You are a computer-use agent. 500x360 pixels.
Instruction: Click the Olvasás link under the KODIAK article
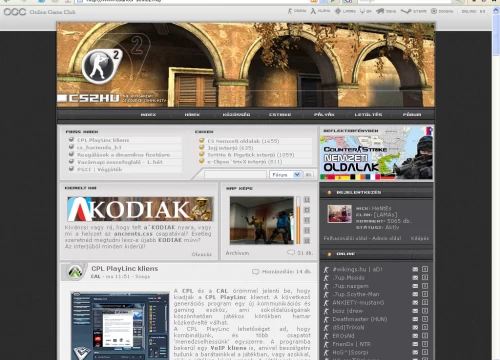pos(202,254)
